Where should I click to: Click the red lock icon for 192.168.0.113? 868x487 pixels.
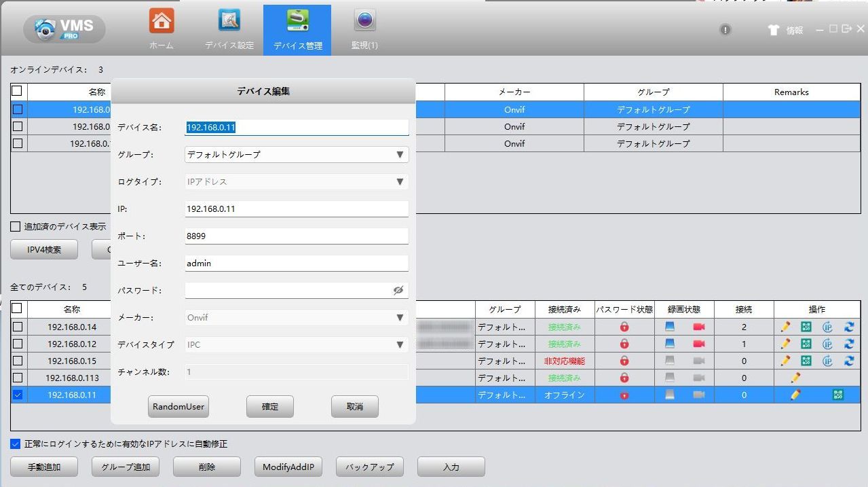pyautogui.click(x=624, y=378)
